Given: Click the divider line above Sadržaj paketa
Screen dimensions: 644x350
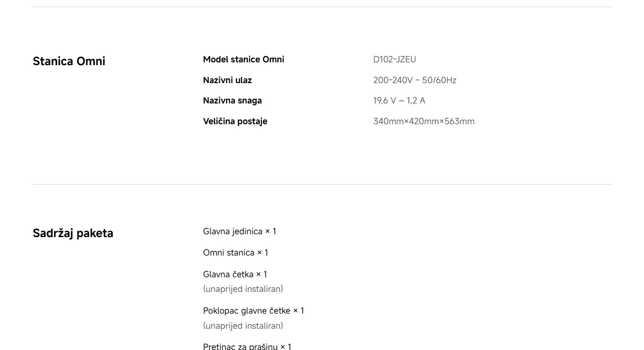Looking at the screenshot, I should [322, 184].
